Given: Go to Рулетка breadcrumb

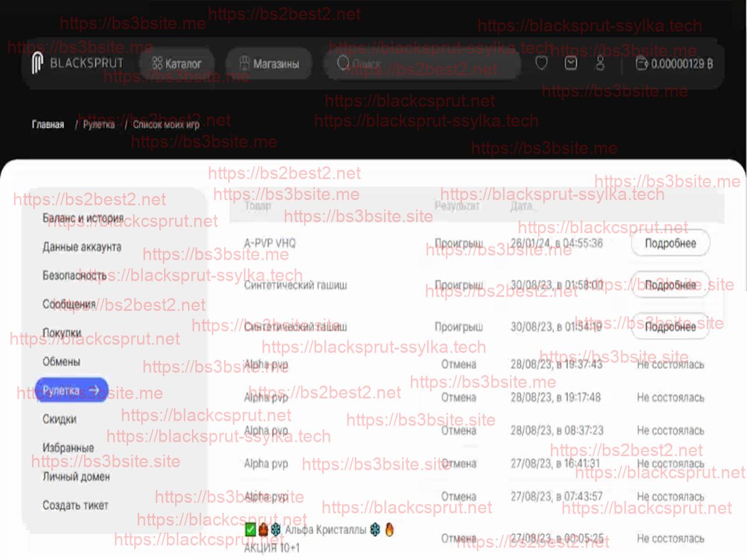Looking at the screenshot, I should 99,124.
